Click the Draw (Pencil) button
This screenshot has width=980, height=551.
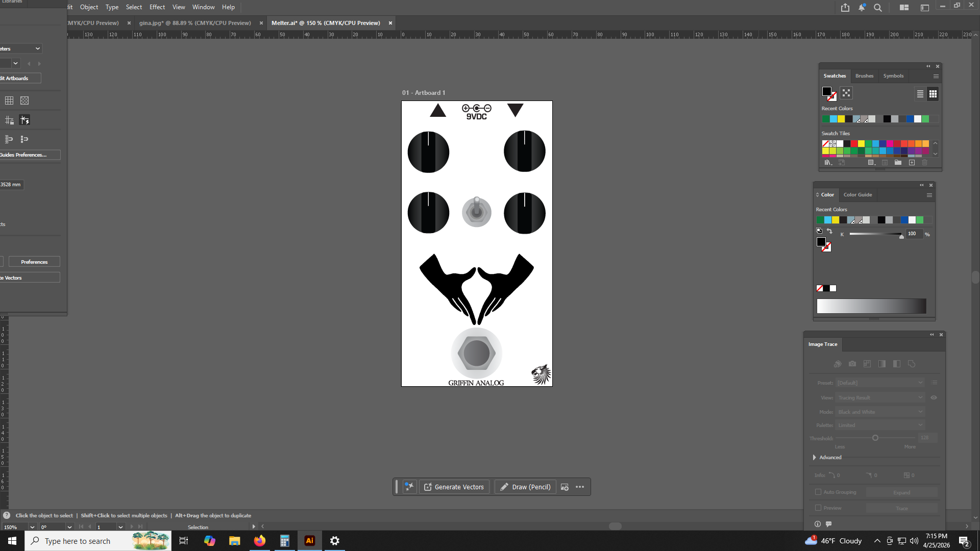click(525, 487)
